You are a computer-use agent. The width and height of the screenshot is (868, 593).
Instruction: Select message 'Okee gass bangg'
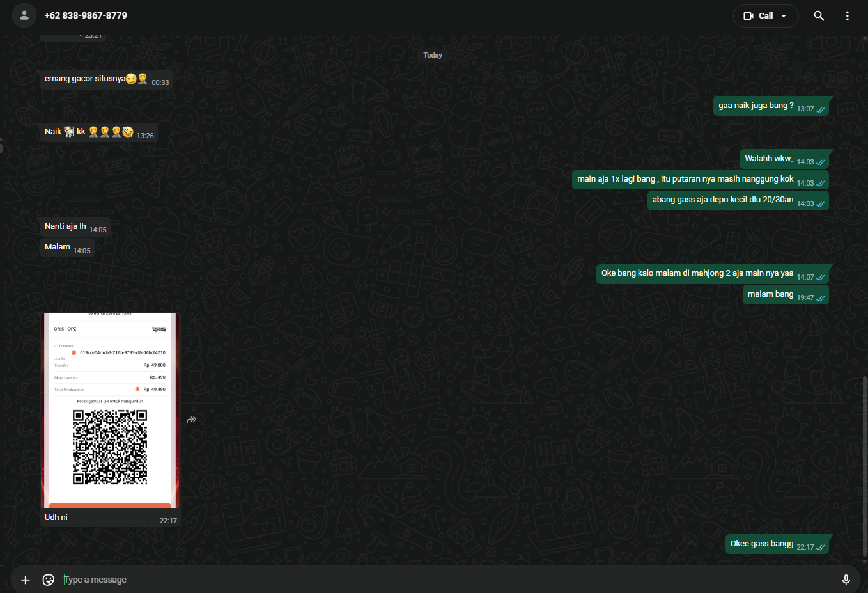click(777, 544)
